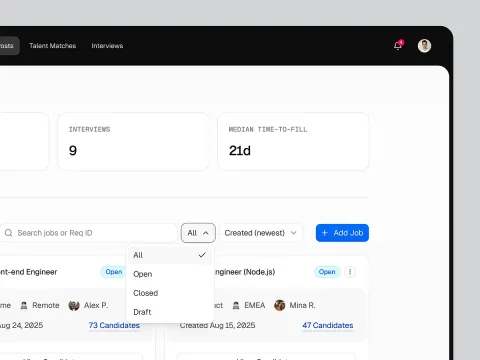Screen dimensions: 480x360
Task: Click the Interviews stat card
Action: coord(133,142)
